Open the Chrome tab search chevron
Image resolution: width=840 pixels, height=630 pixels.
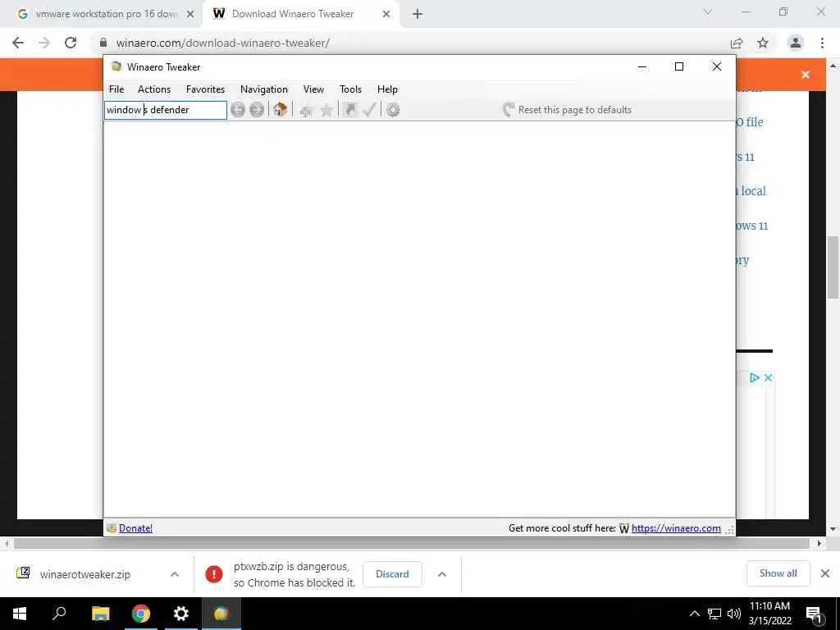click(708, 11)
